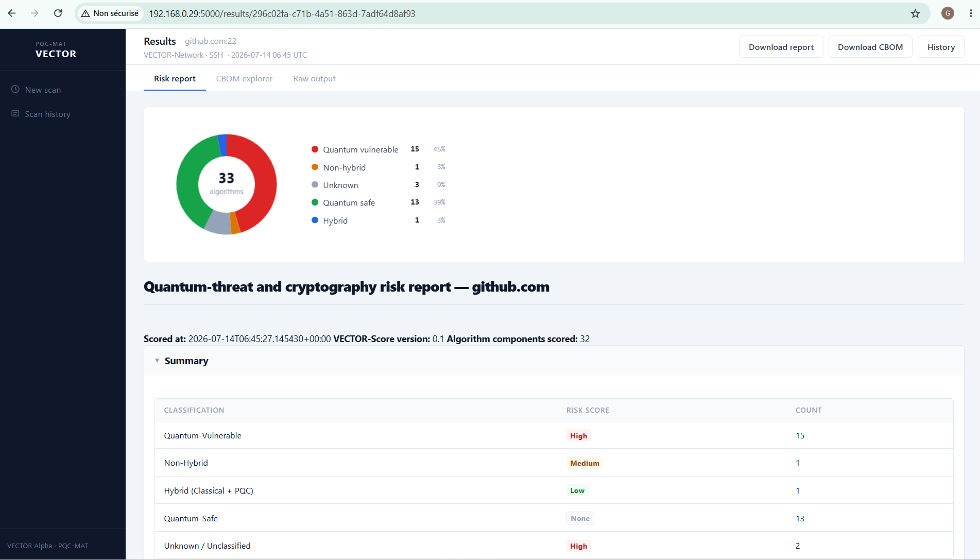Click the red Quantum vulnerable legend dot
Screen dimensions: 980x560
point(315,149)
